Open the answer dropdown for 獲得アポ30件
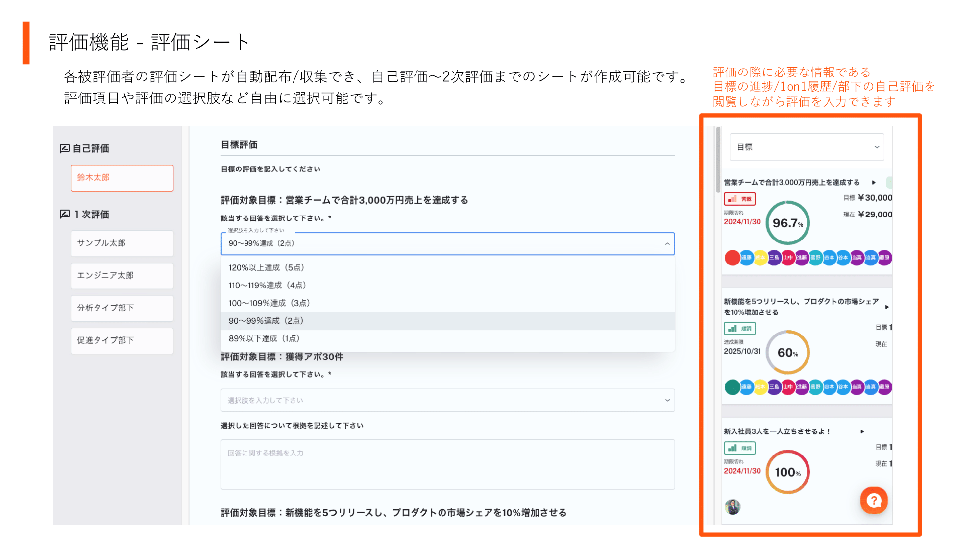This screenshot has height=551, width=980. 447,400
